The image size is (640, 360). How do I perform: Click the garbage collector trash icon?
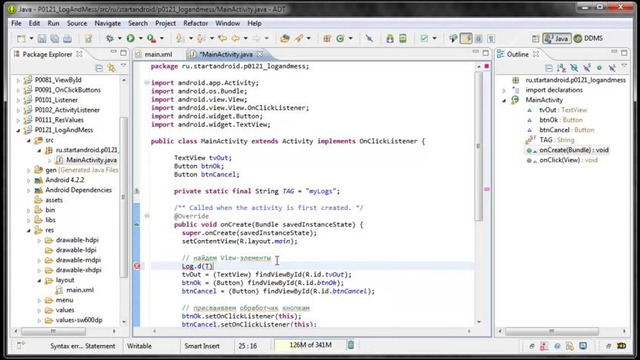[351, 345]
